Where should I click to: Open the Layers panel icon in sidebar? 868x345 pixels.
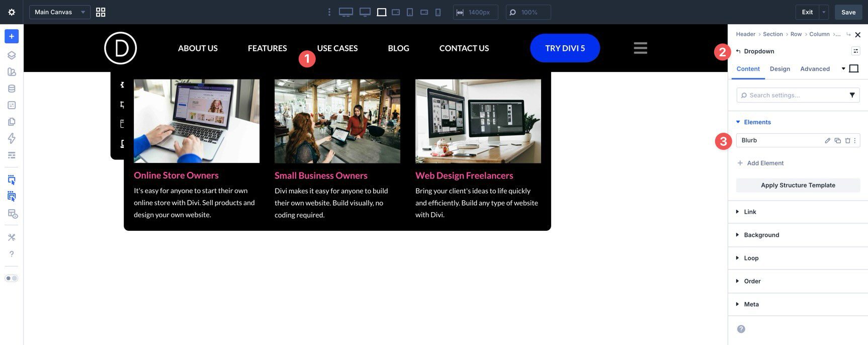(12, 55)
